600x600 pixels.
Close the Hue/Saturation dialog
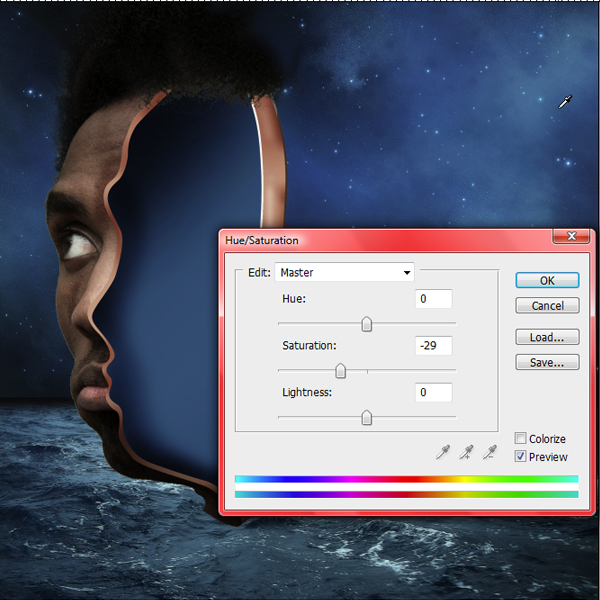tap(571, 236)
